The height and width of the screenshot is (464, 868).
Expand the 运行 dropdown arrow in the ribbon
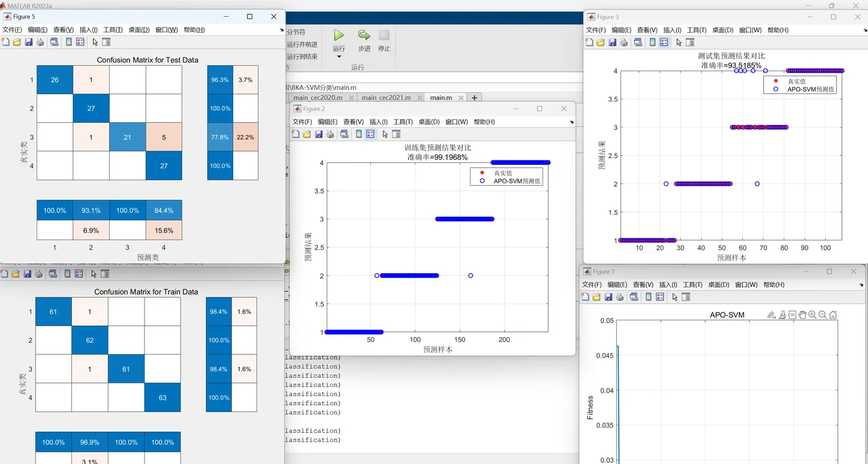click(x=339, y=57)
